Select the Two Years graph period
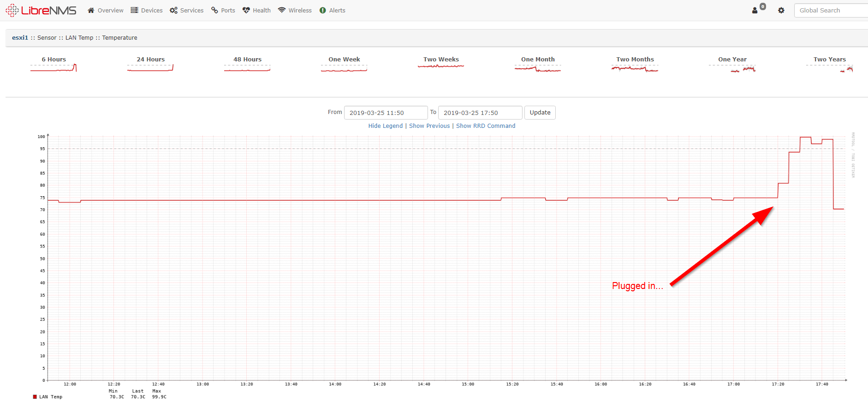Screen dimensions: 868x415 click(x=830, y=59)
